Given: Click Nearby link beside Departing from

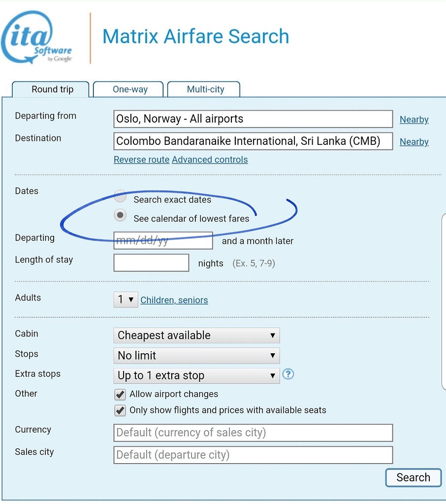Looking at the screenshot, I should pyautogui.click(x=414, y=120).
